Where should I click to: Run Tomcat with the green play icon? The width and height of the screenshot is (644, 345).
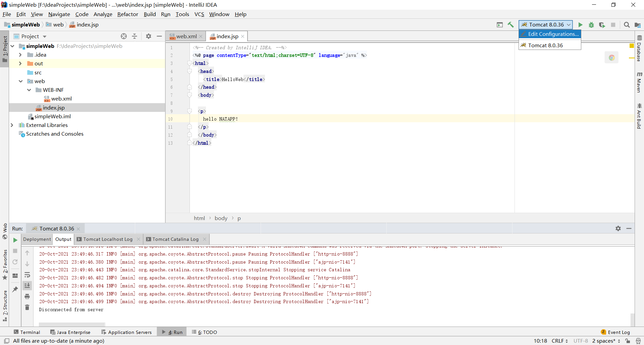pyautogui.click(x=580, y=25)
